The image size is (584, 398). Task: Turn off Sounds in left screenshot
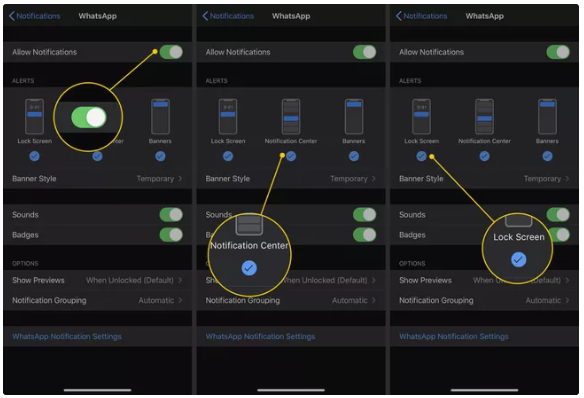171,215
